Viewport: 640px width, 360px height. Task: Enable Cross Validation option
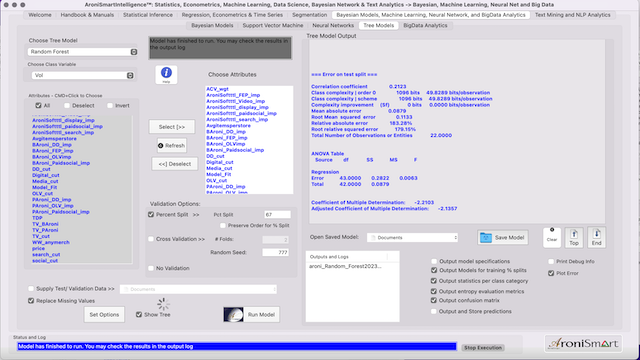(151, 239)
